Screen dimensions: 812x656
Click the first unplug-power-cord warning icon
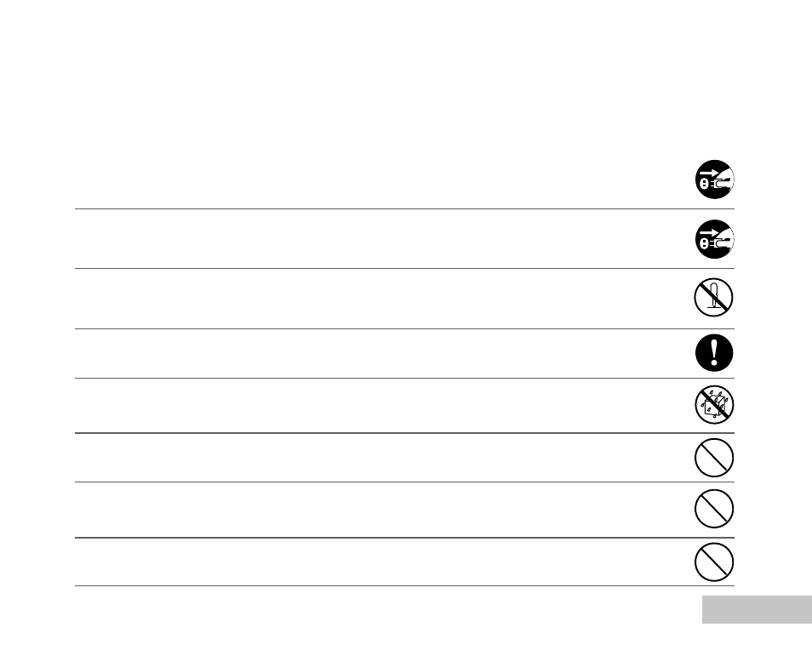tap(714, 180)
